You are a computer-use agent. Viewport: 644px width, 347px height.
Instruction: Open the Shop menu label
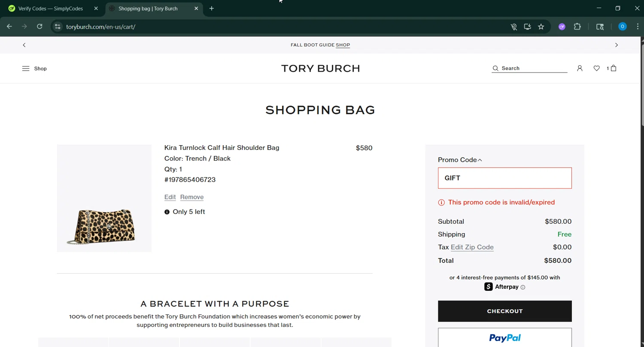tap(40, 69)
